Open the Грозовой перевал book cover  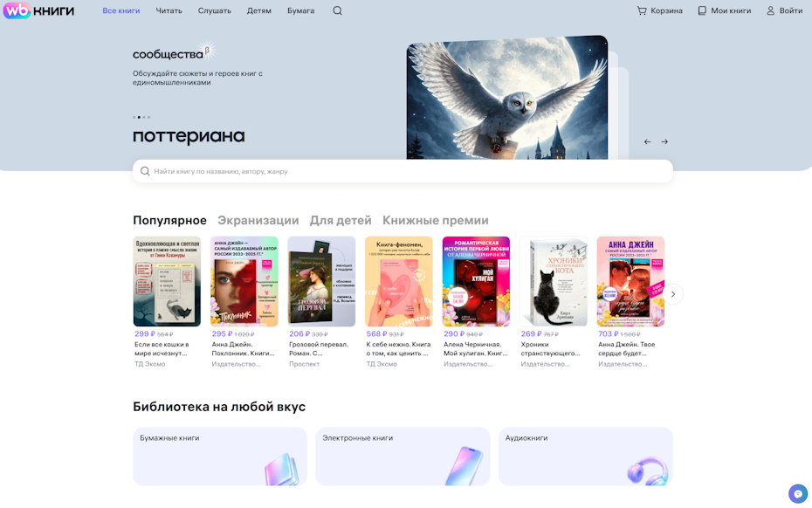pos(321,281)
